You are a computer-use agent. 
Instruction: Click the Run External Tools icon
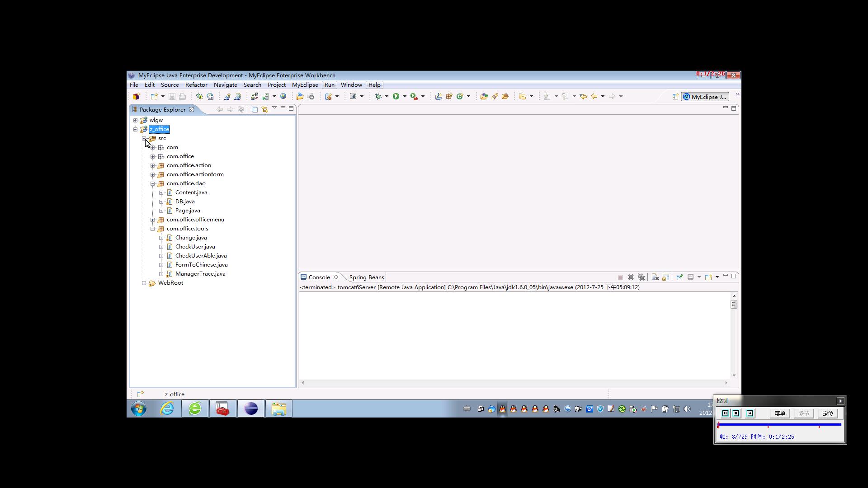pyautogui.click(x=414, y=96)
